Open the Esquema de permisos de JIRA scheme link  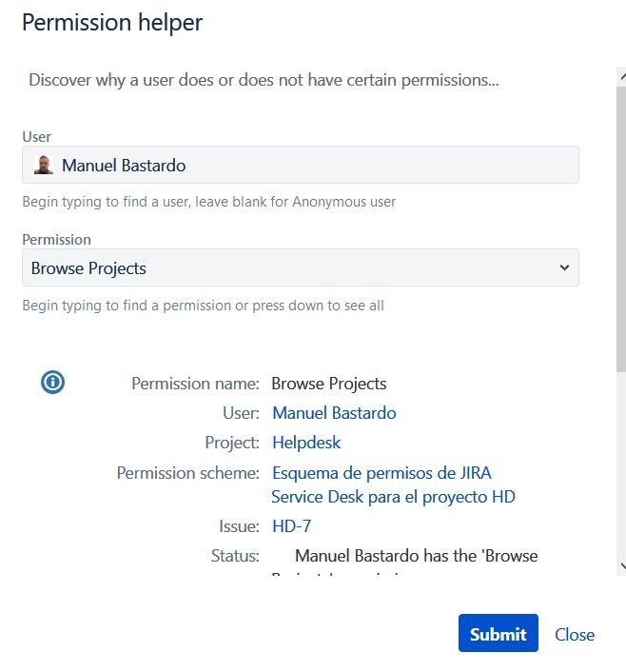[393, 484]
